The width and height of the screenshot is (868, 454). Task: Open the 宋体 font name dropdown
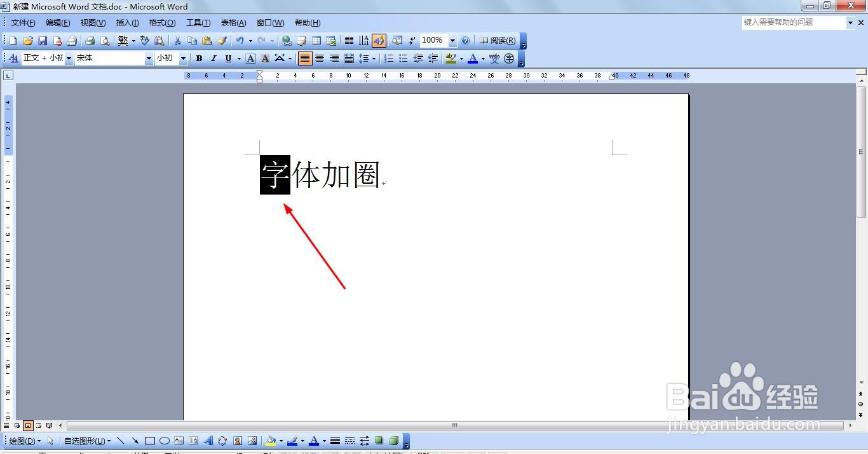coord(148,58)
